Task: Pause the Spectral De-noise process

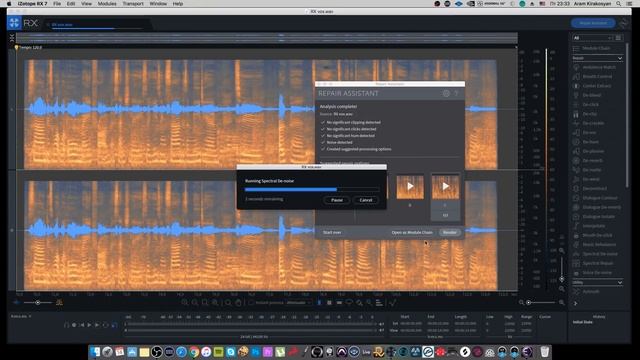Action: click(337, 200)
